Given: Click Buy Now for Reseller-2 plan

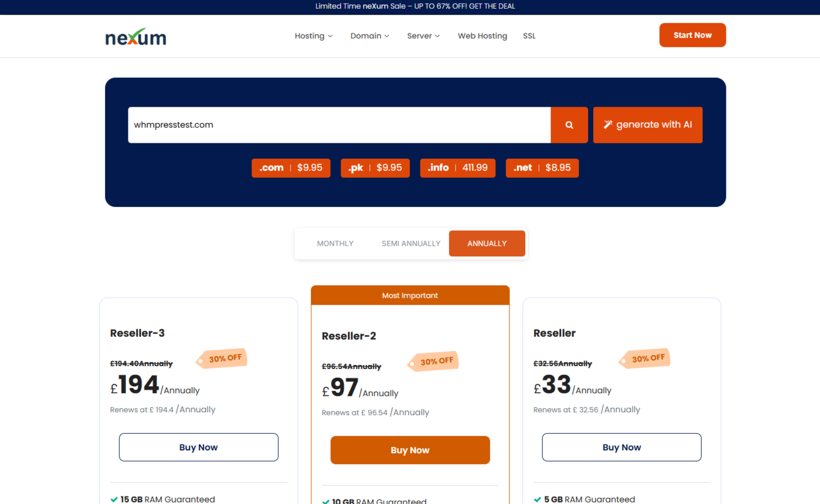Looking at the screenshot, I should tap(410, 450).
